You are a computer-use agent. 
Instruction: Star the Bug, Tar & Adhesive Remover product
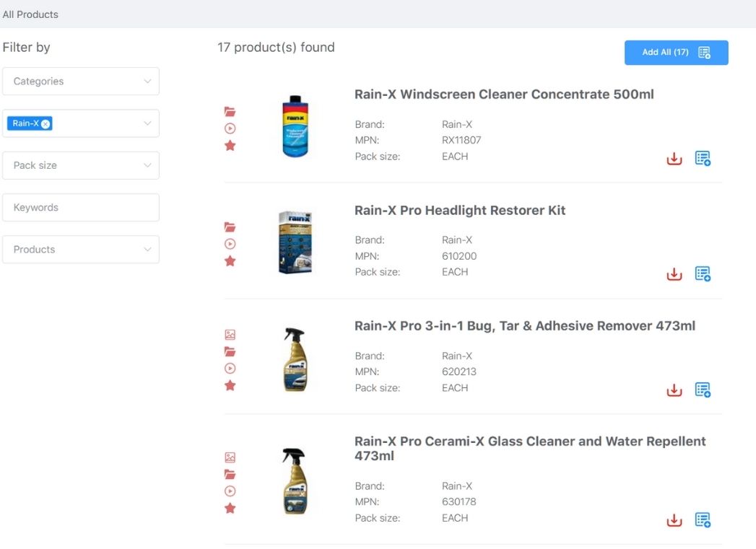click(230, 385)
